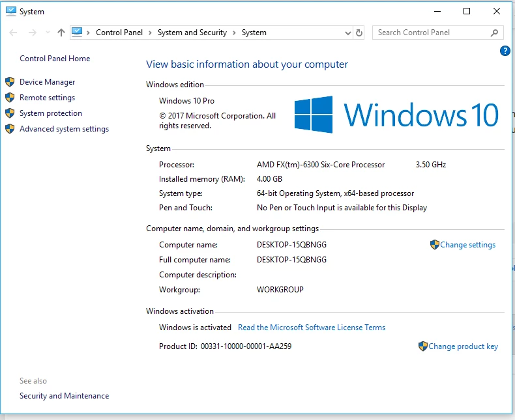Click the '3.50 GHz' processor speed
This screenshot has width=515, height=420.
click(431, 165)
